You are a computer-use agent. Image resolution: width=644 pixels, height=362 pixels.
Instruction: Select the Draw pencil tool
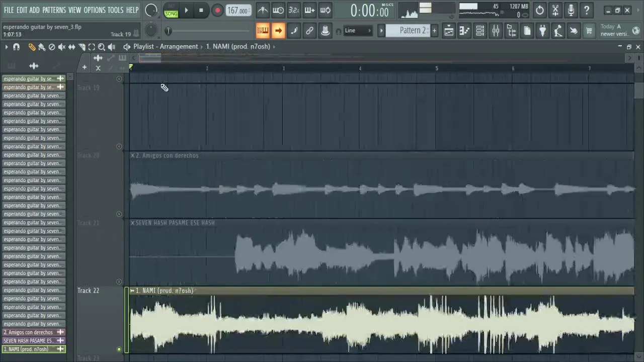pyautogui.click(x=32, y=47)
